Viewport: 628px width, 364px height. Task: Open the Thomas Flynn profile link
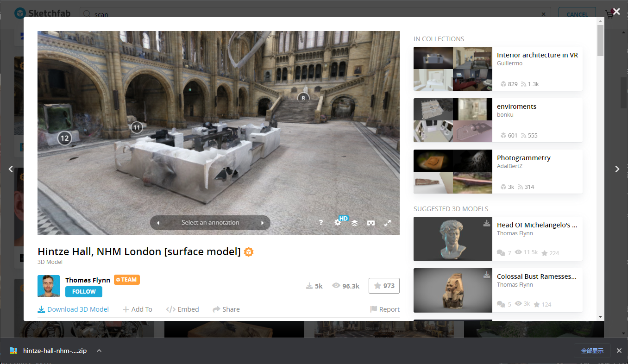pos(88,280)
